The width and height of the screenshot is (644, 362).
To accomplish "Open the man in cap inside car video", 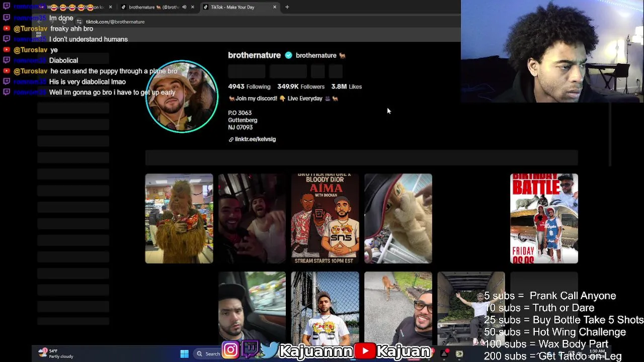I will click(252, 309).
